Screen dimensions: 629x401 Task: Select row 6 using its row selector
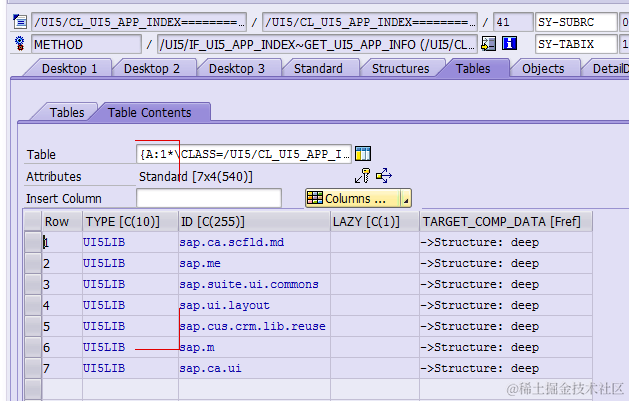pos(33,347)
